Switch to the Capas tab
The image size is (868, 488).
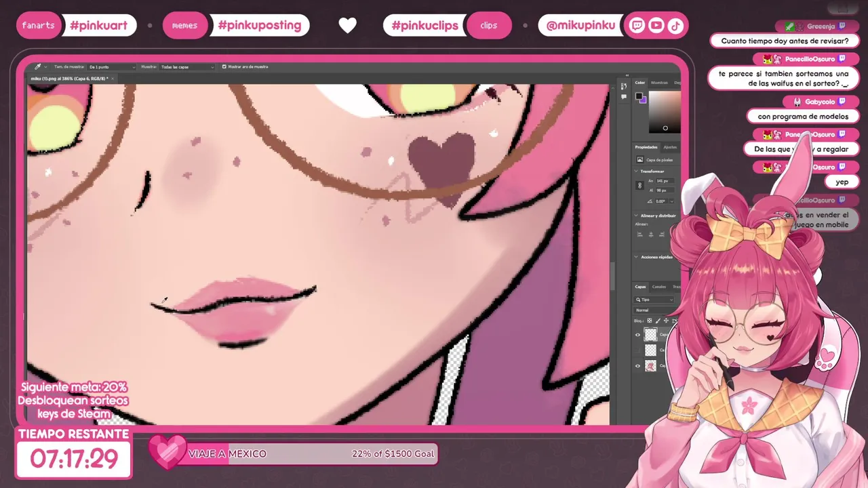coord(640,287)
